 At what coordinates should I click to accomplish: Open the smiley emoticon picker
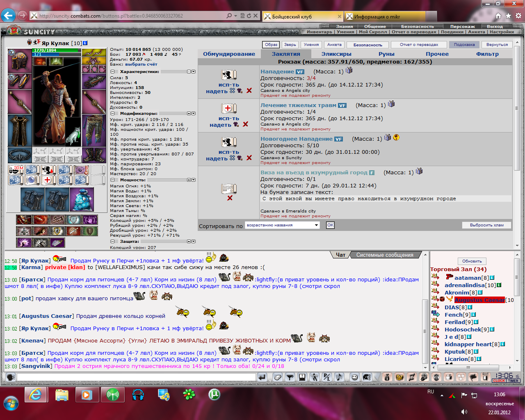(x=355, y=377)
